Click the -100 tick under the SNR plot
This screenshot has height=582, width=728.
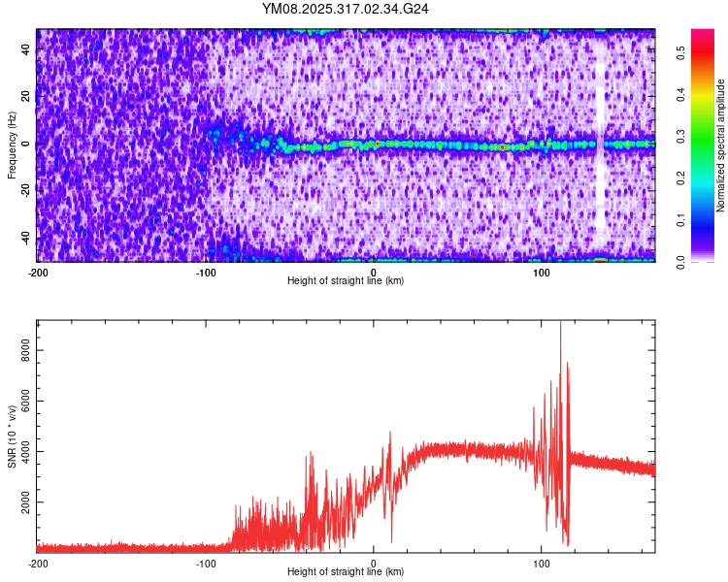pyautogui.click(x=206, y=564)
